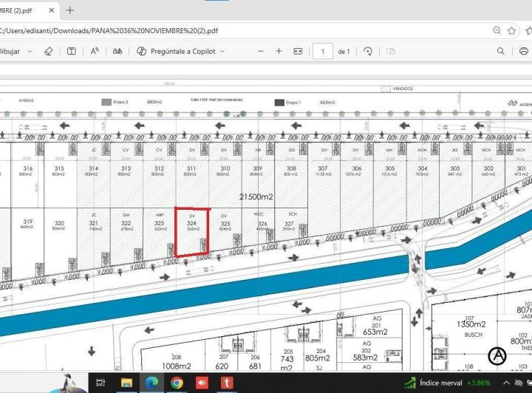
Task: Click lot number 307 on the plan
Action: (323, 168)
